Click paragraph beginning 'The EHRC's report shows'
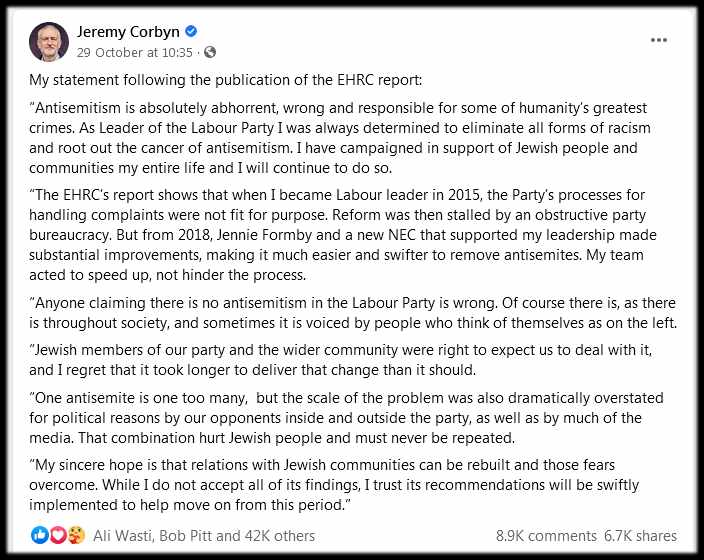The width and height of the screenshot is (704, 560). click(343, 235)
